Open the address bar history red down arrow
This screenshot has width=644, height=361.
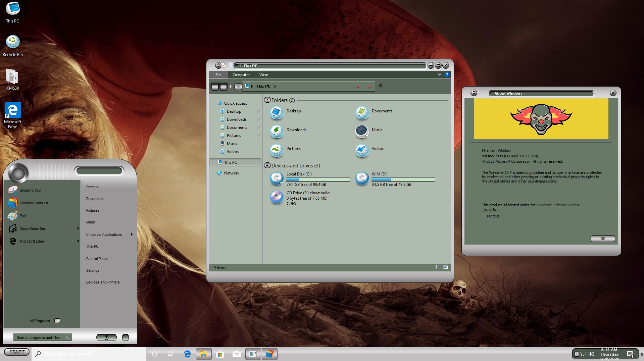[x=358, y=87]
